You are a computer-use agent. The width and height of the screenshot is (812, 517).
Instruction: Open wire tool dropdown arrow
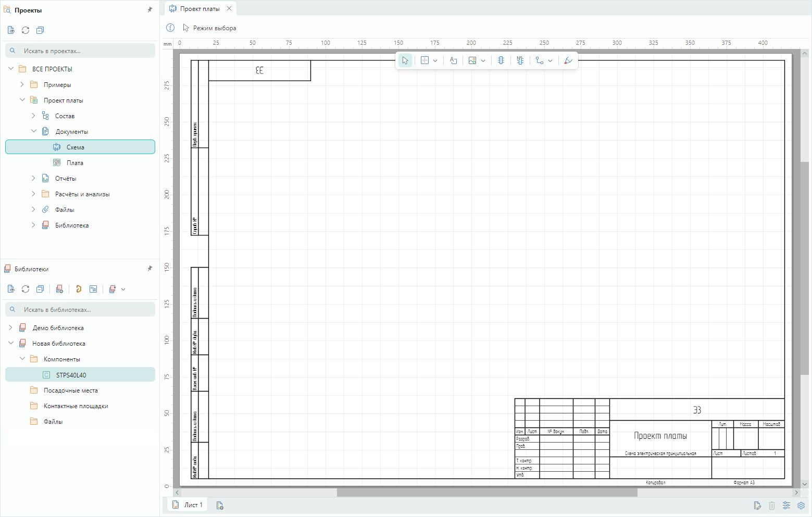pyautogui.click(x=550, y=61)
